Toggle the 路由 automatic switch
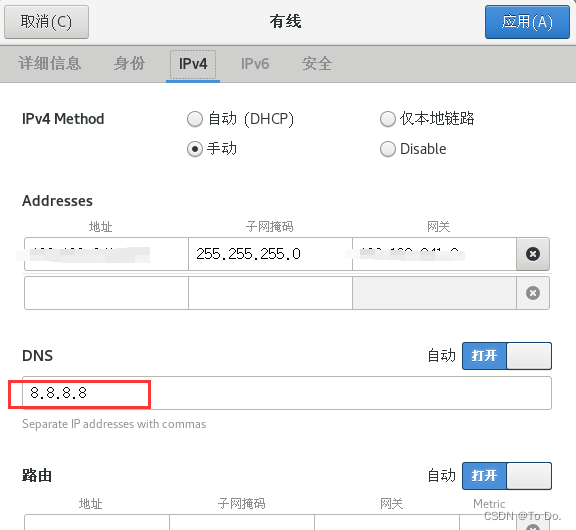576x530 pixels. [x=507, y=476]
